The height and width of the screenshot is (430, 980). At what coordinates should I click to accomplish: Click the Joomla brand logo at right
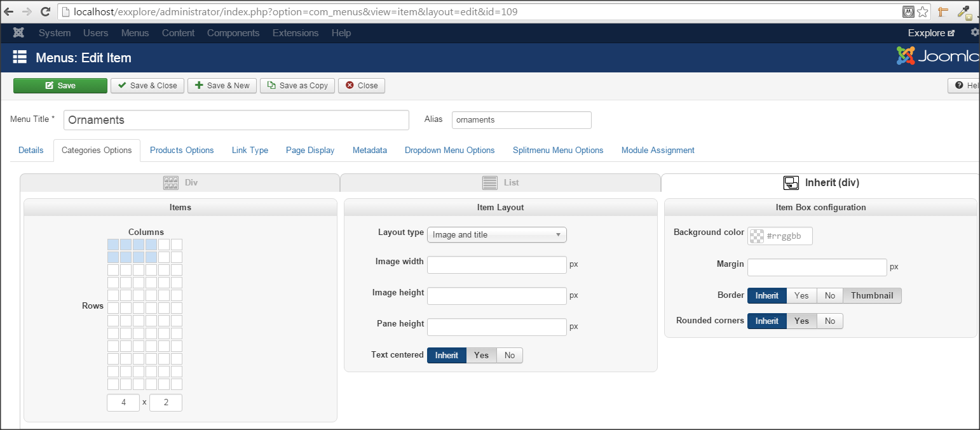[x=938, y=57]
